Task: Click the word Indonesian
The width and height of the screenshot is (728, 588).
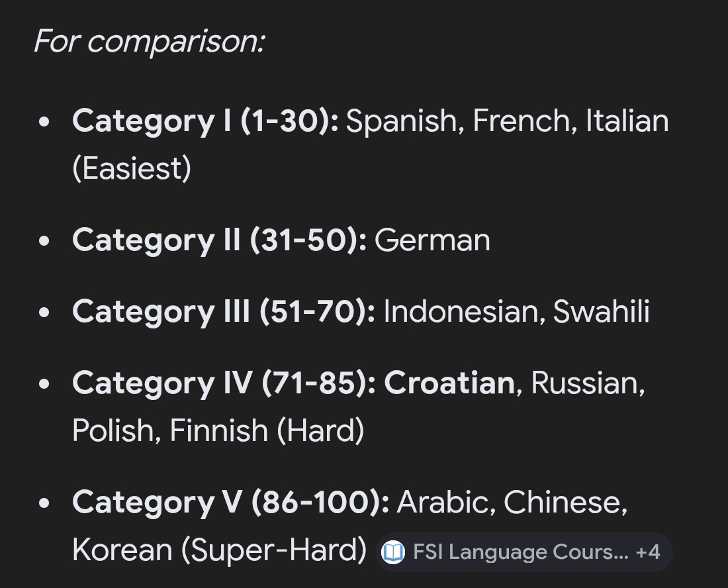Action: pos(464,311)
